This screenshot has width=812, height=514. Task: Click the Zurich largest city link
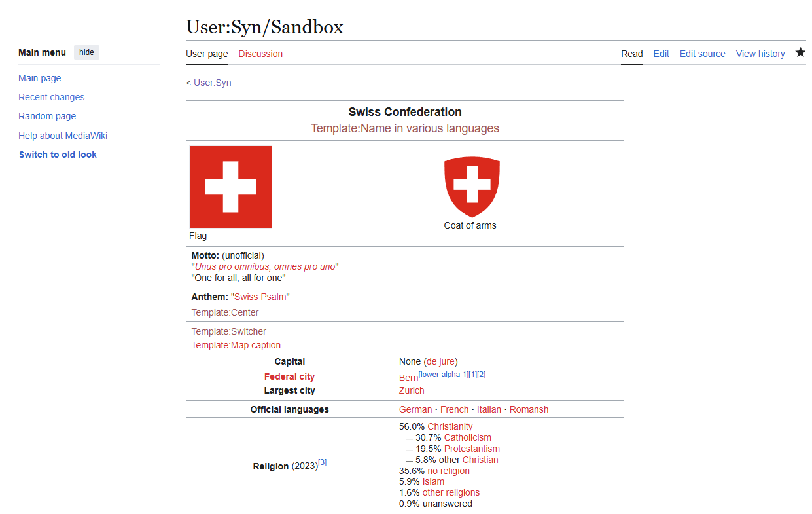click(x=412, y=390)
